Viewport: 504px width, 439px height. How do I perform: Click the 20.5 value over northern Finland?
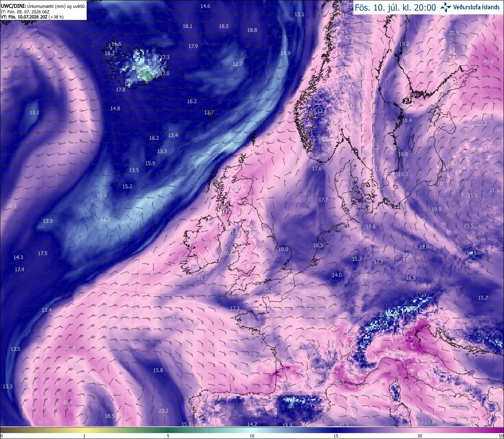[454, 33]
